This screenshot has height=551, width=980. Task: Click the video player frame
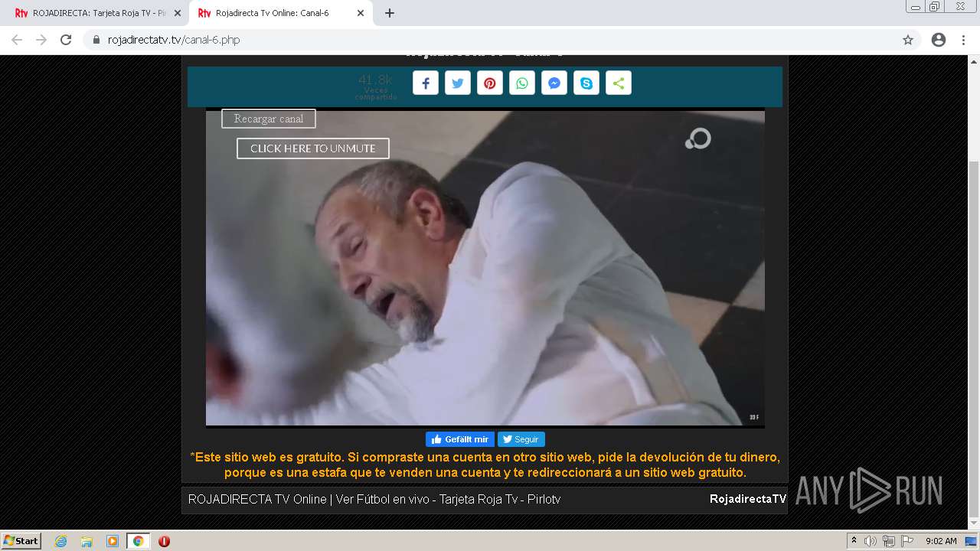tap(485, 268)
